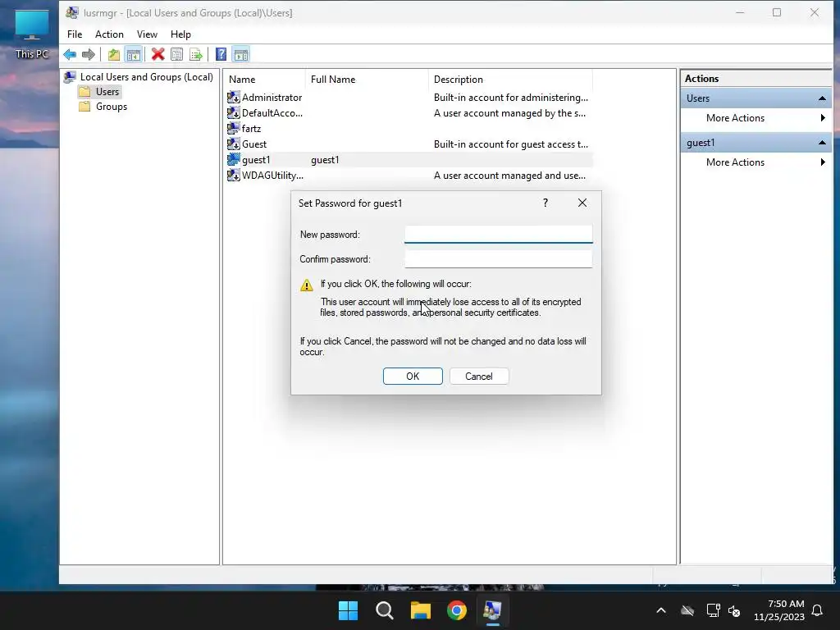Collapse the guest1 section in Actions pane
Viewport: 840px width, 630px height.
822,143
